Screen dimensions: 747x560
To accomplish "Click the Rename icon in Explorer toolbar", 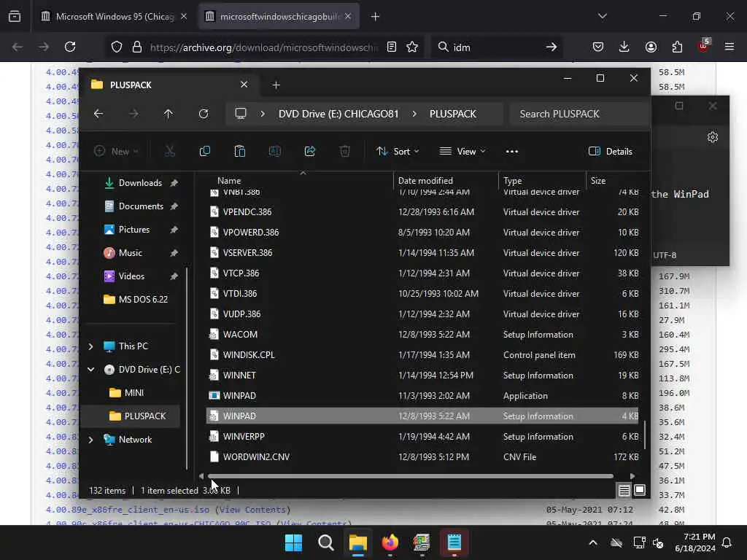I will coord(275,152).
